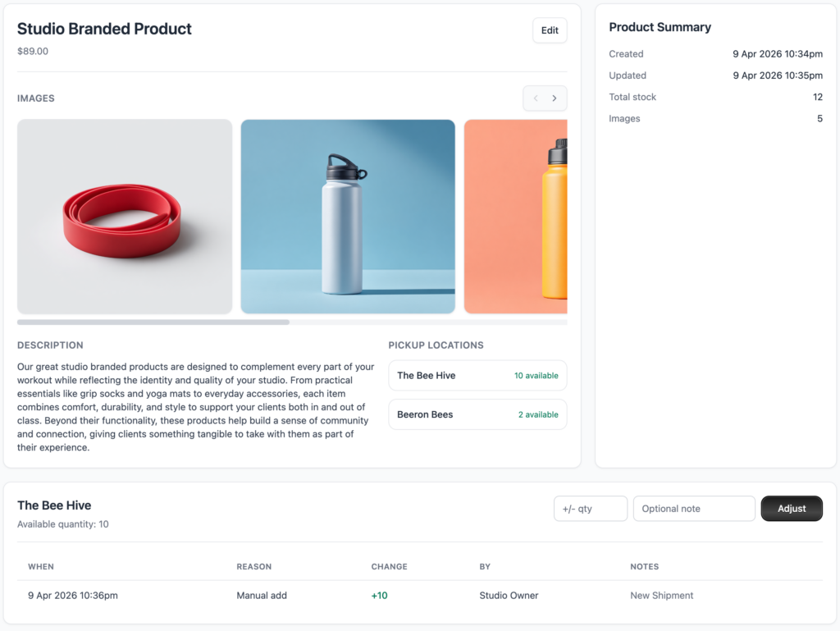This screenshot has height=631, width=840.
Task: Open the Edit product button
Action: pyautogui.click(x=550, y=30)
